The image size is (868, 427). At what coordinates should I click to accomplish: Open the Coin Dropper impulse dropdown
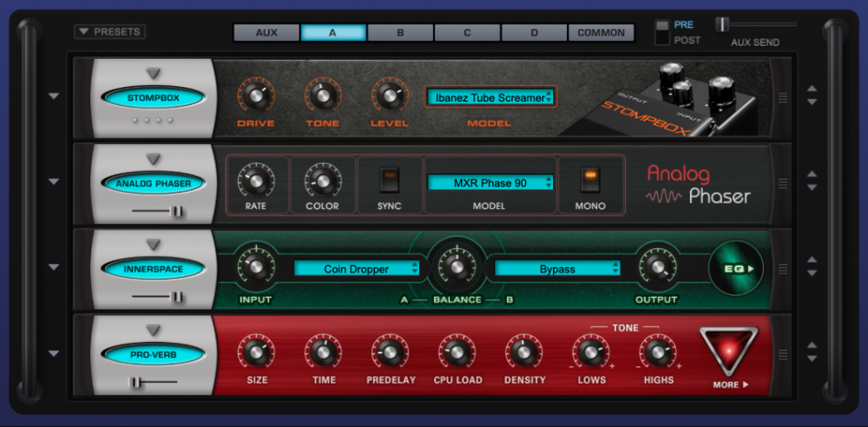pyautogui.click(x=357, y=268)
